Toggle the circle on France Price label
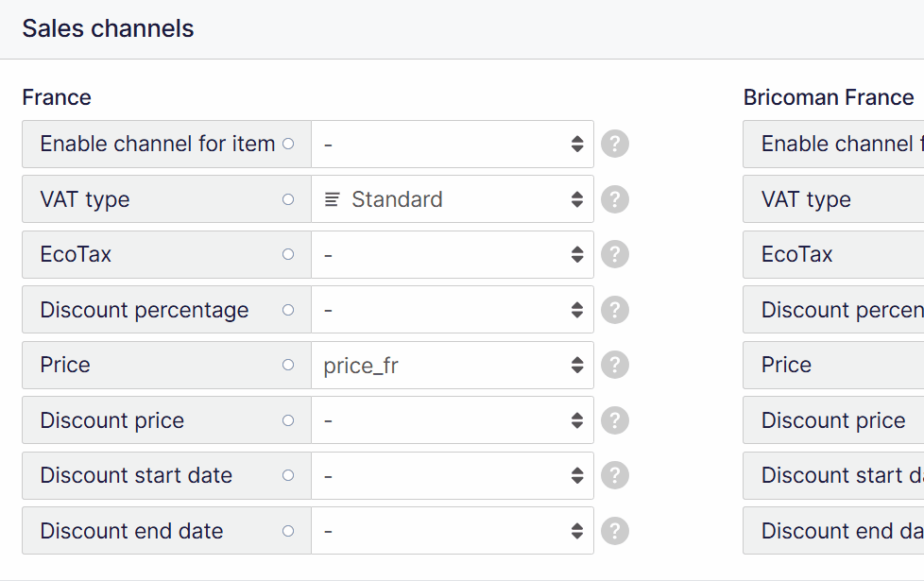 [x=288, y=365]
